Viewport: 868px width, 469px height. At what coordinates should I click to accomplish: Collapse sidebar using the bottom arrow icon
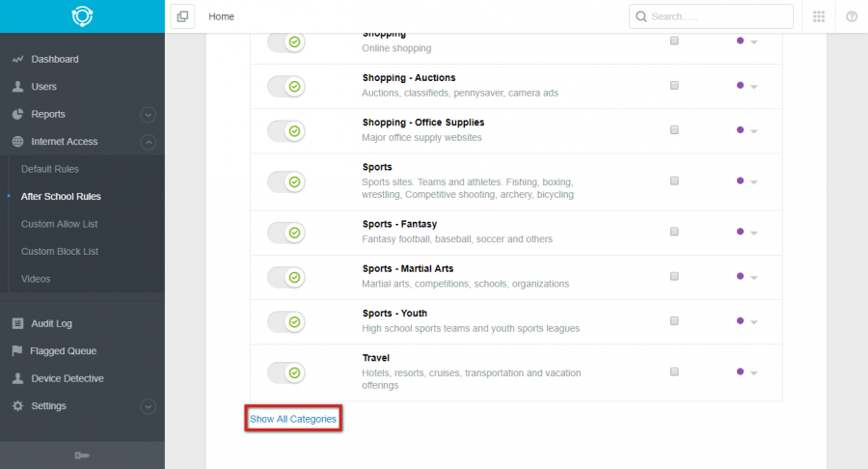82,455
